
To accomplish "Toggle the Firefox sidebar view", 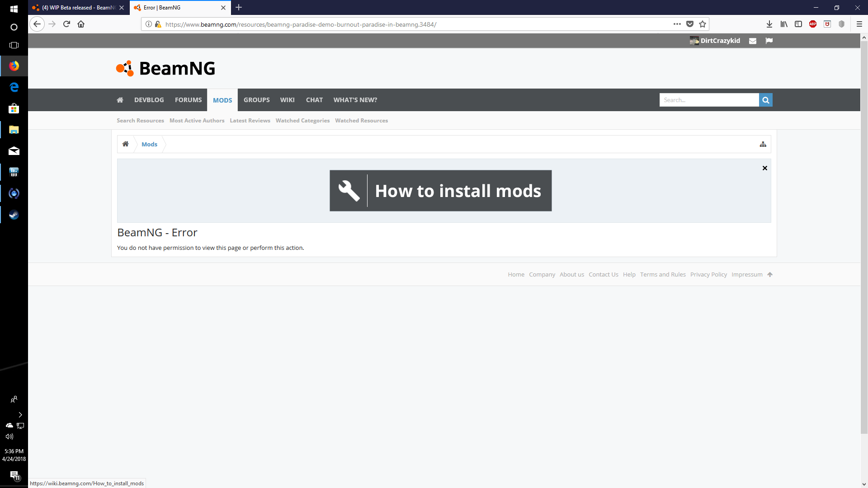I will click(798, 24).
